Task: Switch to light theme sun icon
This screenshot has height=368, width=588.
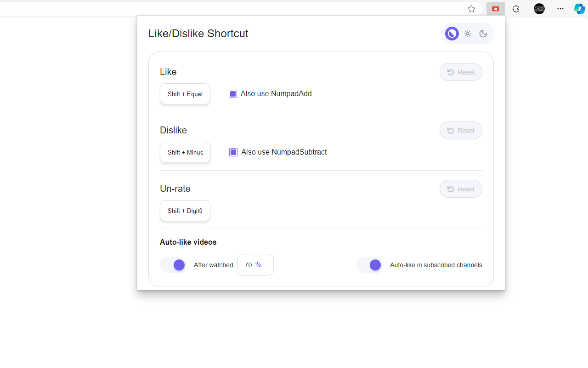Action: tap(468, 34)
